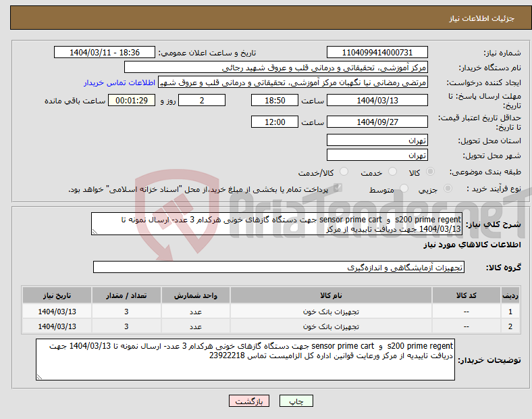Viewport: 532px width, 419px height.
Task: Toggle the اسناد خزانه اسلامی payment checkbox
Action: click(x=338, y=188)
